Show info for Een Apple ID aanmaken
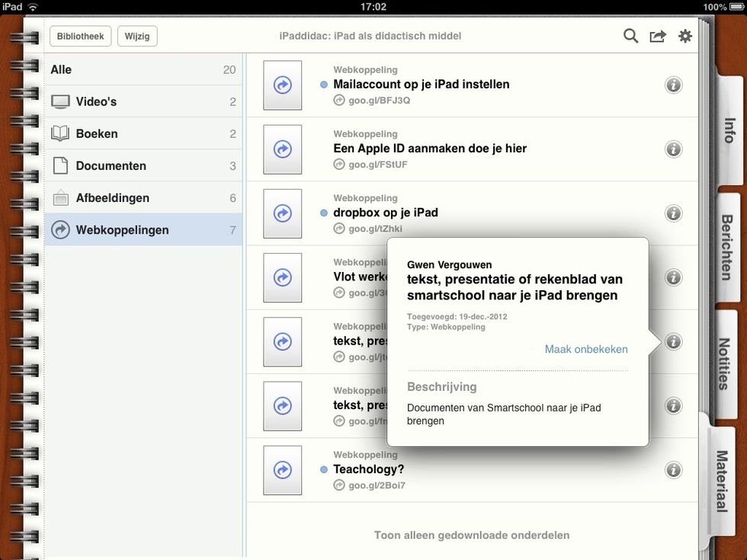 click(x=673, y=149)
